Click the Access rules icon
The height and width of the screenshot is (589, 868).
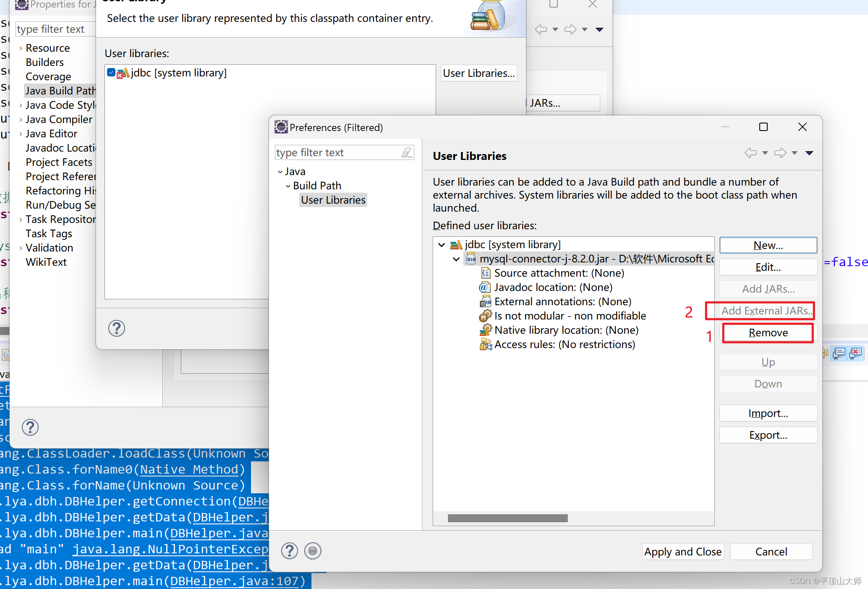coord(486,344)
